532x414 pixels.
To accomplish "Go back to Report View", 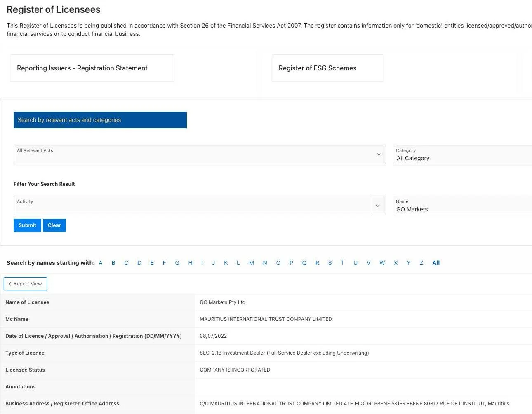I will (x=26, y=284).
